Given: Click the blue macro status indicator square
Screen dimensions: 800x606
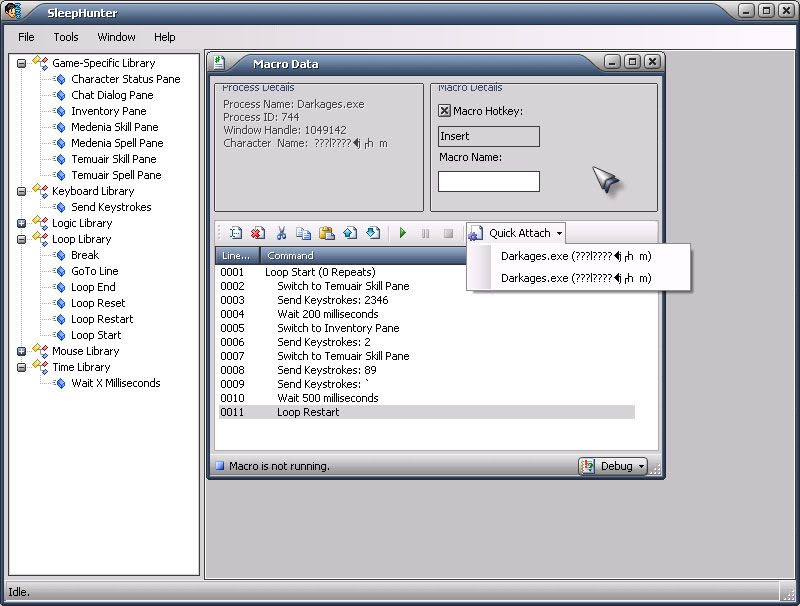Looking at the screenshot, I should tap(220, 465).
